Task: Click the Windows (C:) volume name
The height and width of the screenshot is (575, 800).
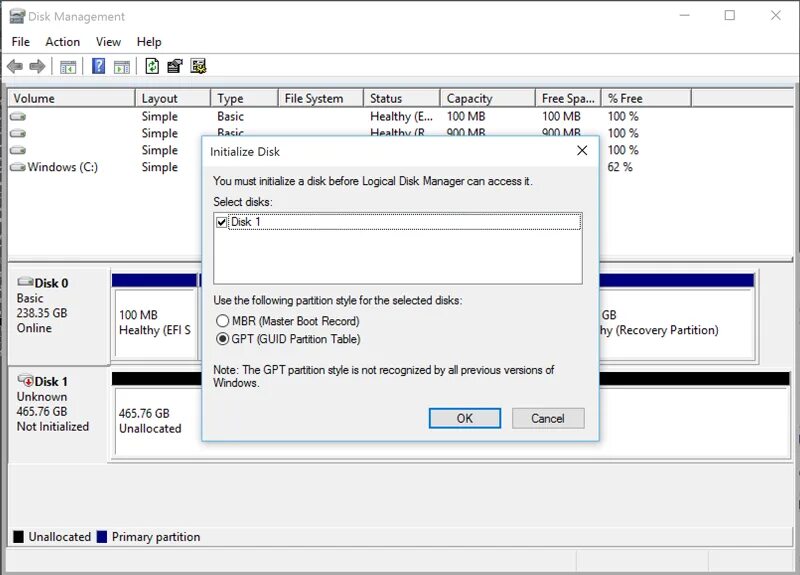Action: pyautogui.click(x=63, y=167)
